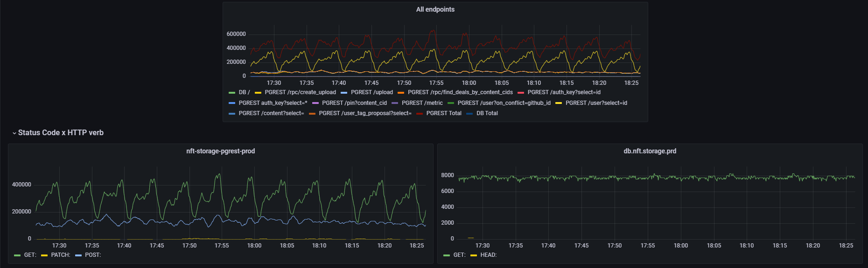Click the PGREST /rpc/create_upload legend label
868x268 pixels.
point(300,92)
